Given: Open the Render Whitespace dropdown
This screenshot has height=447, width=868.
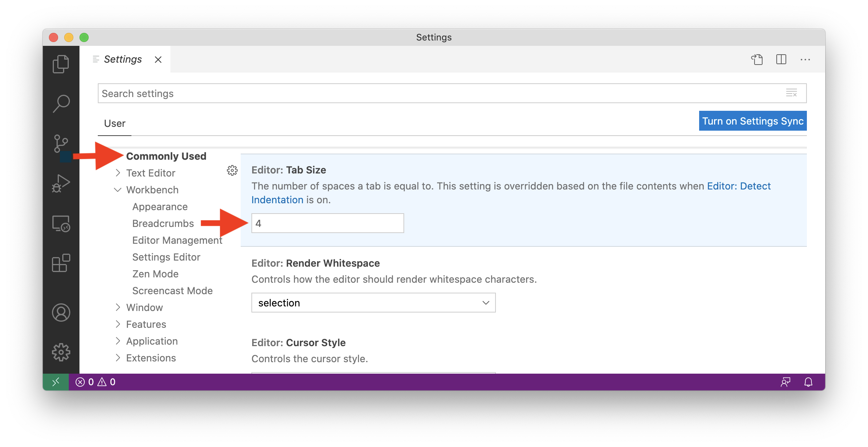Looking at the screenshot, I should (x=373, y=303).
